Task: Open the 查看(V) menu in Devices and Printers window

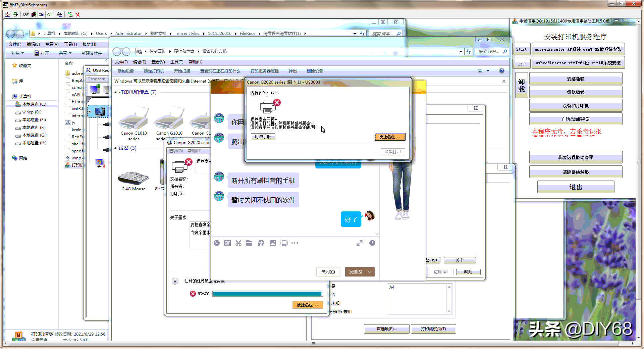Action: point(158,62)
